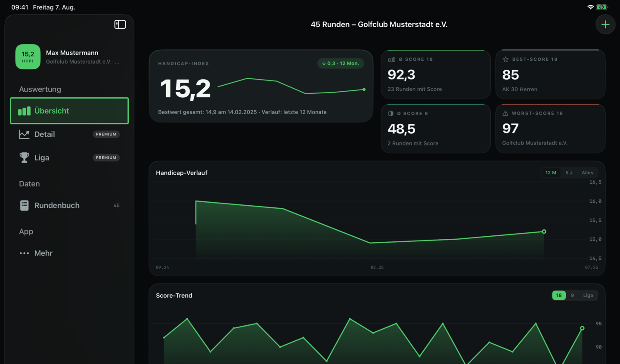
Task: Open the Best-Score 18 card showing 85
Action: click(x=550, y=74)
